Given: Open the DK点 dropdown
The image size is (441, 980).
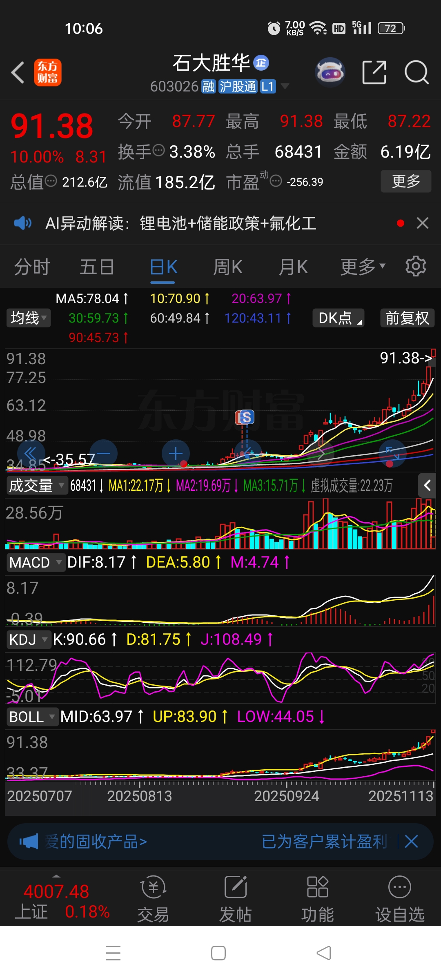Looking at the screenshot, I should tap(339, 318).
